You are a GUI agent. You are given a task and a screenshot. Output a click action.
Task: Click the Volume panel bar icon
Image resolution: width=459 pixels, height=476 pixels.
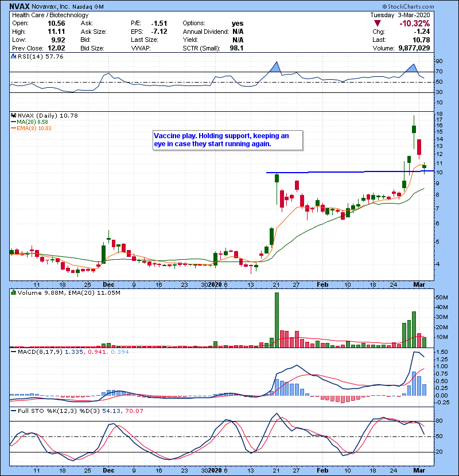coord(13,292)
